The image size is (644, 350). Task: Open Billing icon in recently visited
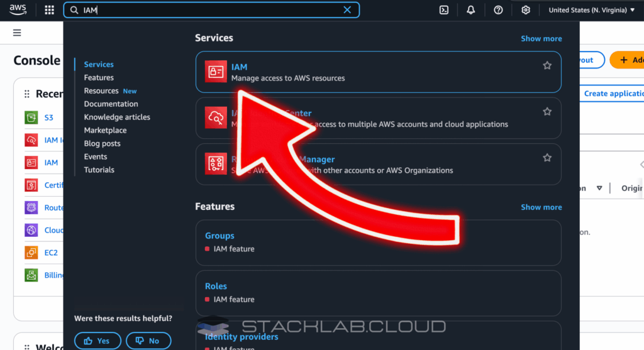(x=31, y=275)
